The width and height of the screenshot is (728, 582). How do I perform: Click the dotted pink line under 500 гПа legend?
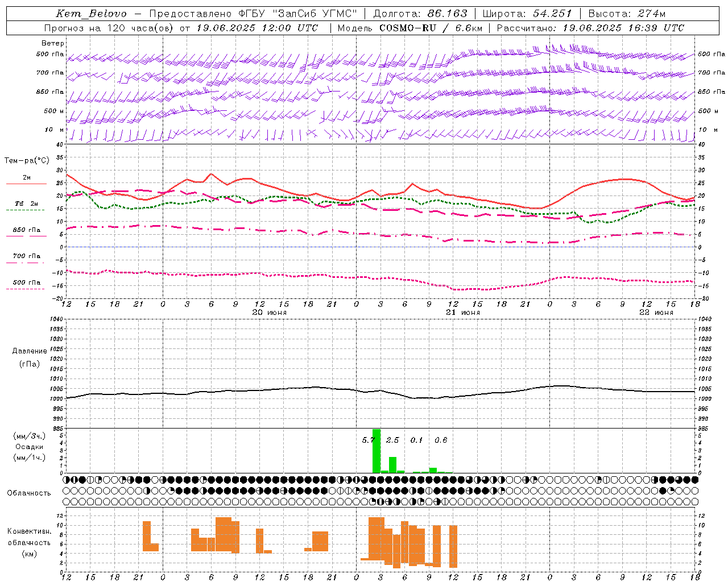[x=25, y=289]
